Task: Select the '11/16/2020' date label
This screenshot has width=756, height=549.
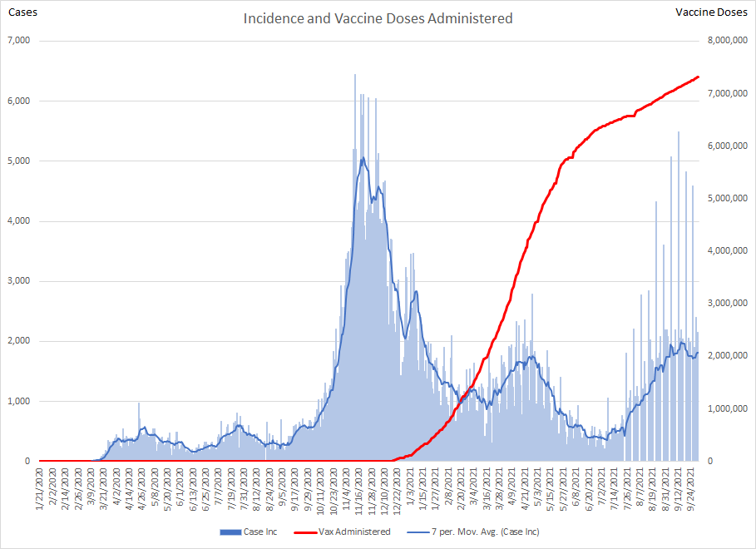Action: click(x=358, y=489)
